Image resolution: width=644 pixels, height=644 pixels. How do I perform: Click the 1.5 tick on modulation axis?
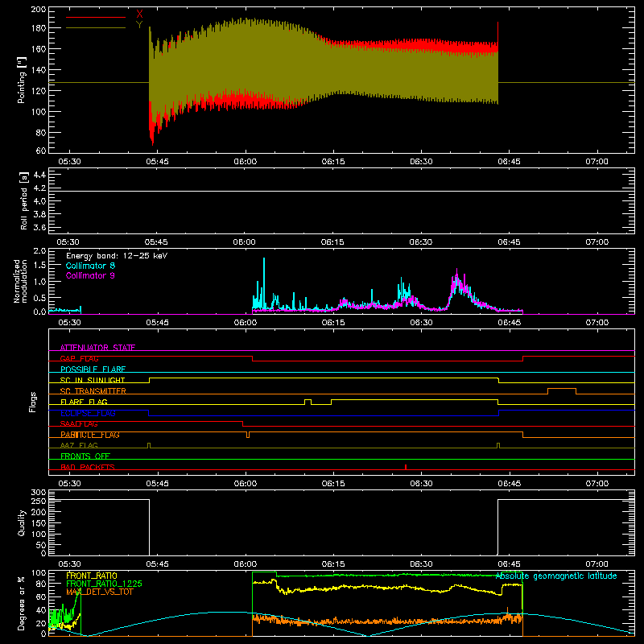click(x=39, y=266)
